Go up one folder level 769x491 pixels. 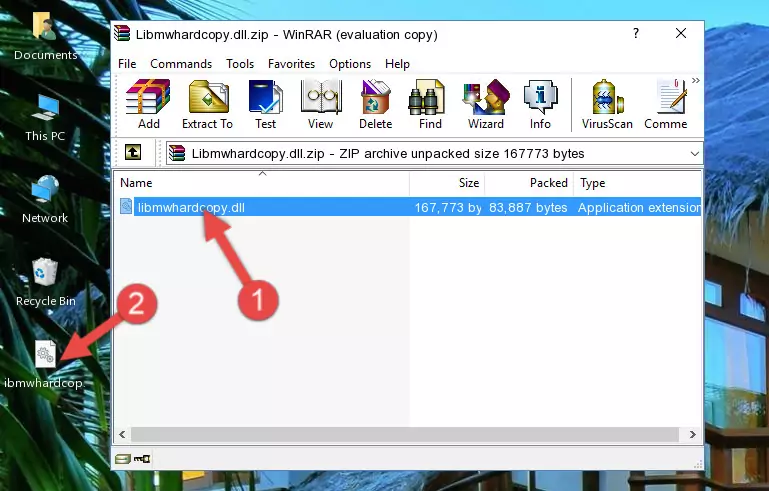coord(133,153)
